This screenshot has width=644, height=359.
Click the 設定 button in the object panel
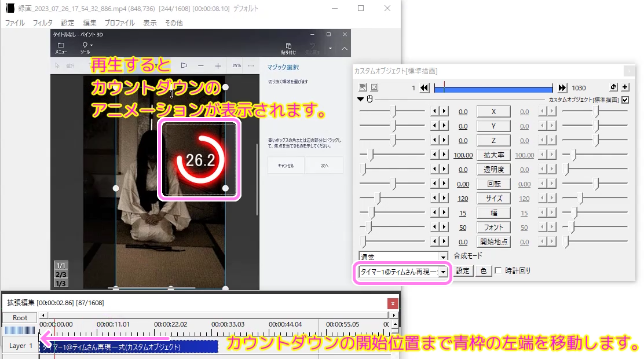(462, 270)
